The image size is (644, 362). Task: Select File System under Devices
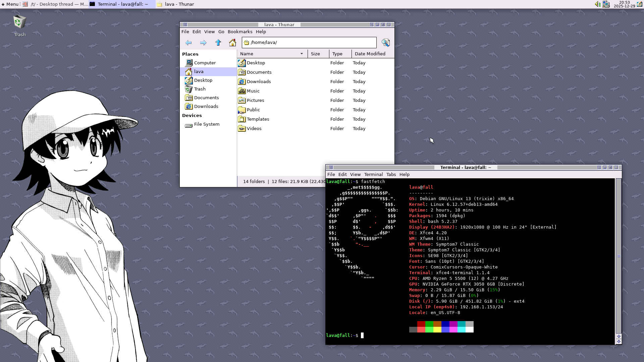[x=207, y=124]
